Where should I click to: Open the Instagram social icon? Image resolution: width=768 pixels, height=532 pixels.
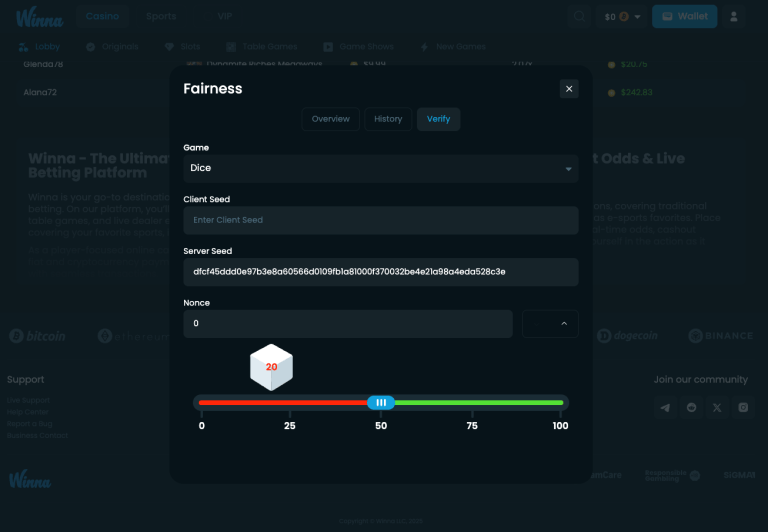(x=743, y=407)
